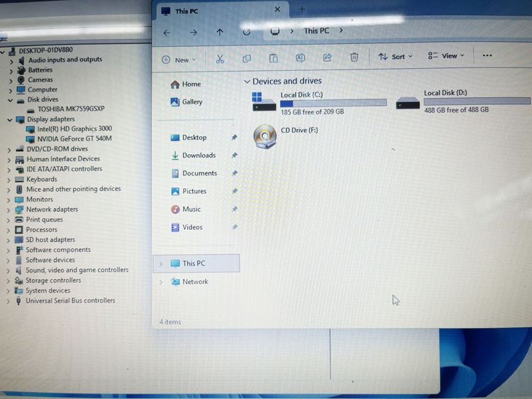Image resolution: width=532 pixels, height=399 pixels.
Task: Go forward with the right arrow button
Action: click(x=194, y=33)
